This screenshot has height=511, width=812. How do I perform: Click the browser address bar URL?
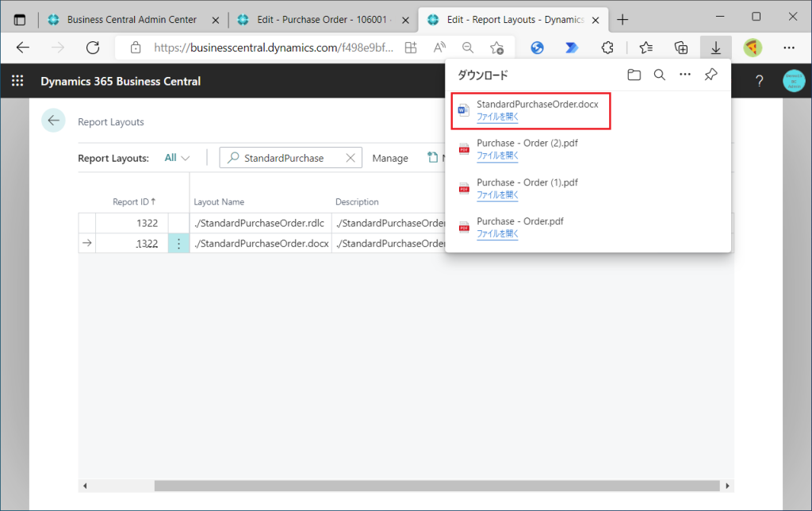coord(274,48)
